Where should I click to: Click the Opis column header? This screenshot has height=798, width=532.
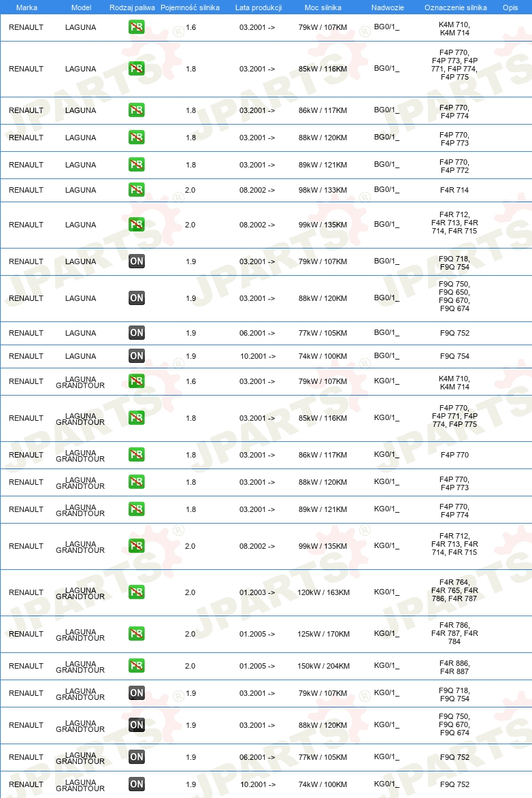click(x=510, y=7)
